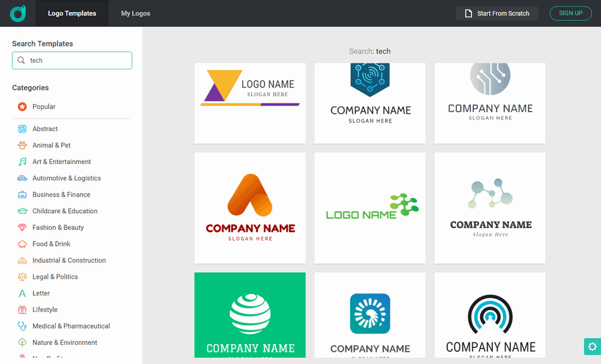Select the yellow and purple triangle logo template
Viewport: 601px width, 364px height.
pos(250,103)
